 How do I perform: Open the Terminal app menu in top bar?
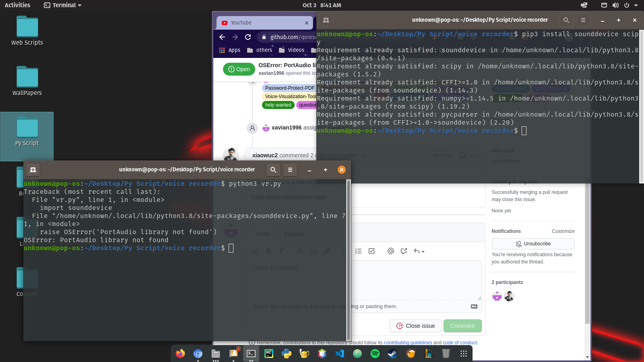[x=63, y=5]
